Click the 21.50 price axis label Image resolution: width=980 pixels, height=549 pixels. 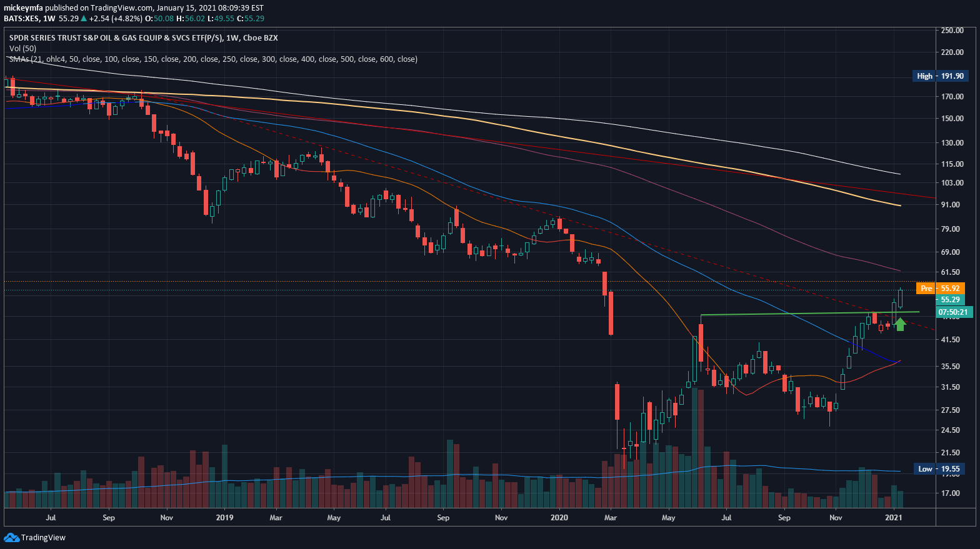pos(952,453)
